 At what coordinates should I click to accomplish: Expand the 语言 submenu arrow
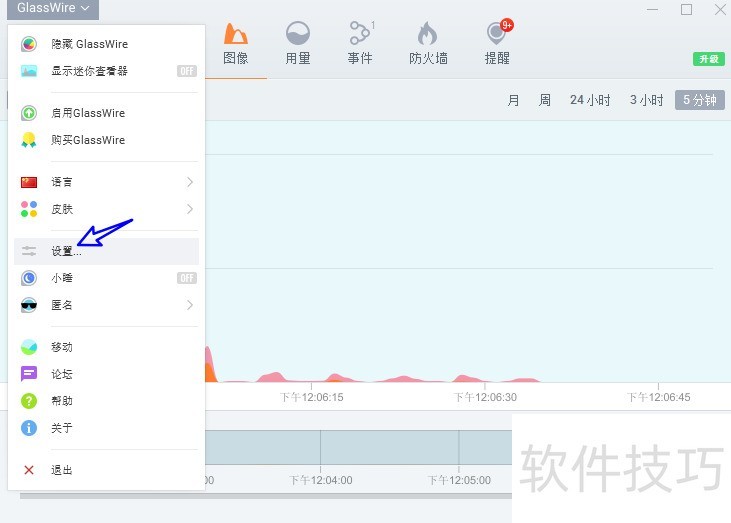coord(189,182)
